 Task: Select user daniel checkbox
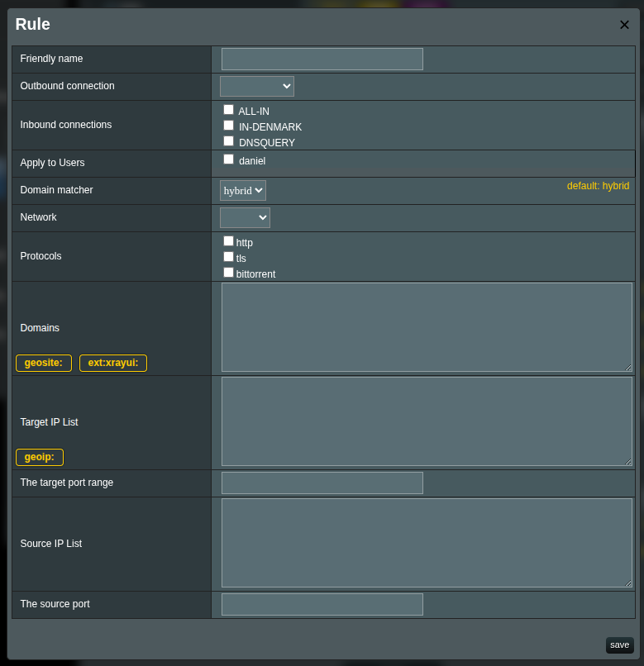pyautogui.click(x=229, y=159)
